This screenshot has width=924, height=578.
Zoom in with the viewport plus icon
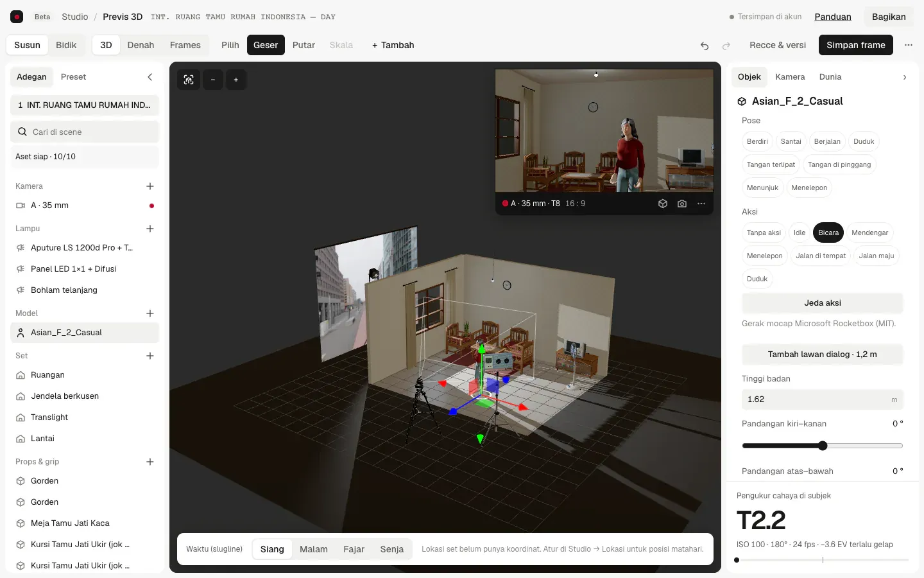tap(236, 80)
